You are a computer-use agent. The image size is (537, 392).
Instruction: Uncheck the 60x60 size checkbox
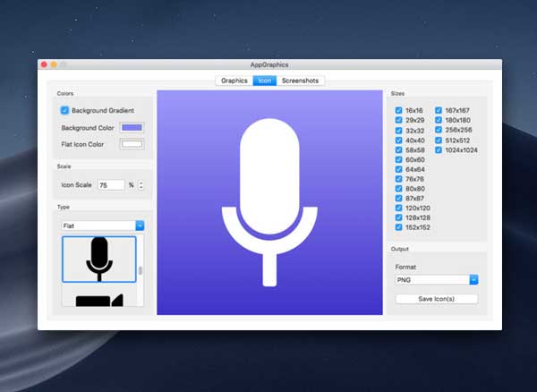[x=398, y=159]
